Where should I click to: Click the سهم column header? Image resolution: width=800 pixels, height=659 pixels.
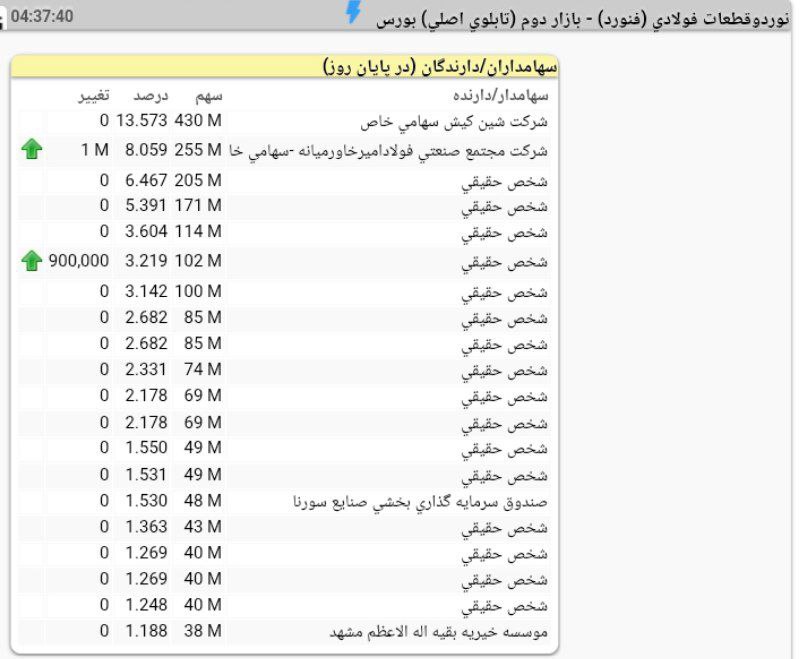(207, 96)
